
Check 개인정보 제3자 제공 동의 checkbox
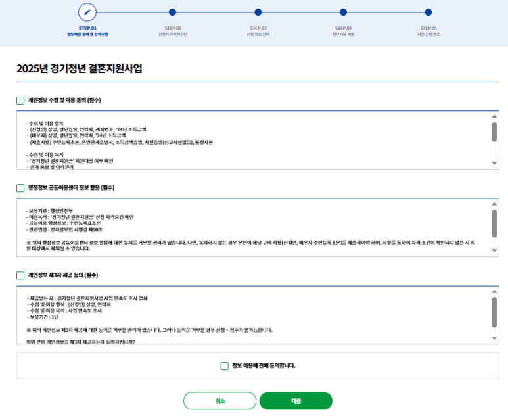pyautogui.click(x=20, y=275)
